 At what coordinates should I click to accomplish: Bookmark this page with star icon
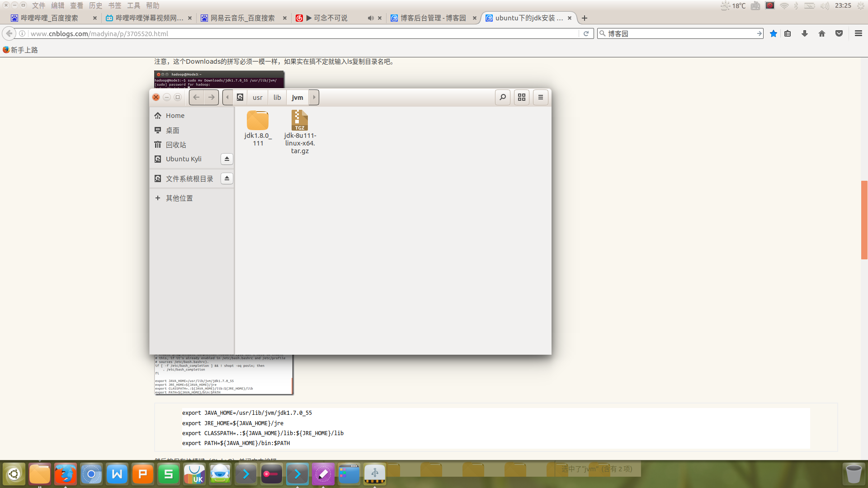[x=774, y=33]
